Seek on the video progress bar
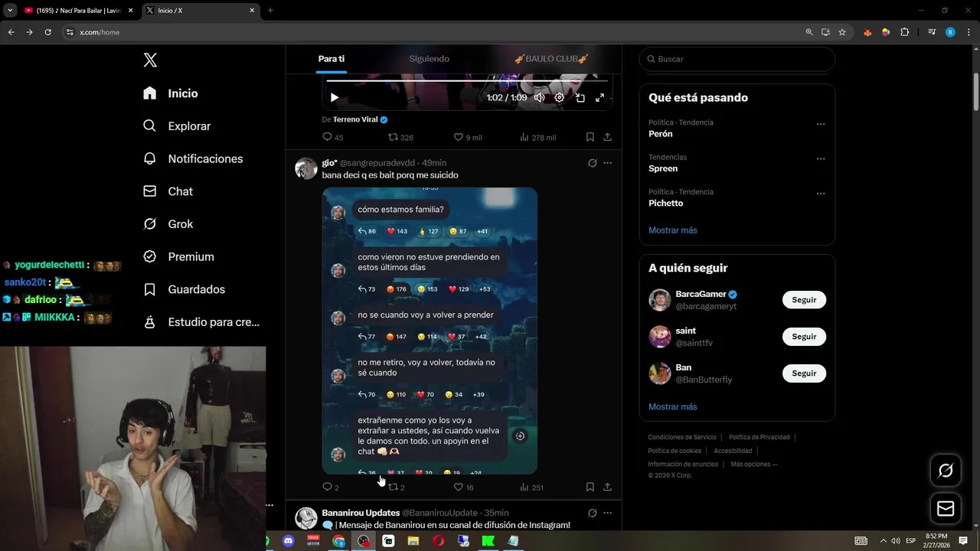 [467, 80]
